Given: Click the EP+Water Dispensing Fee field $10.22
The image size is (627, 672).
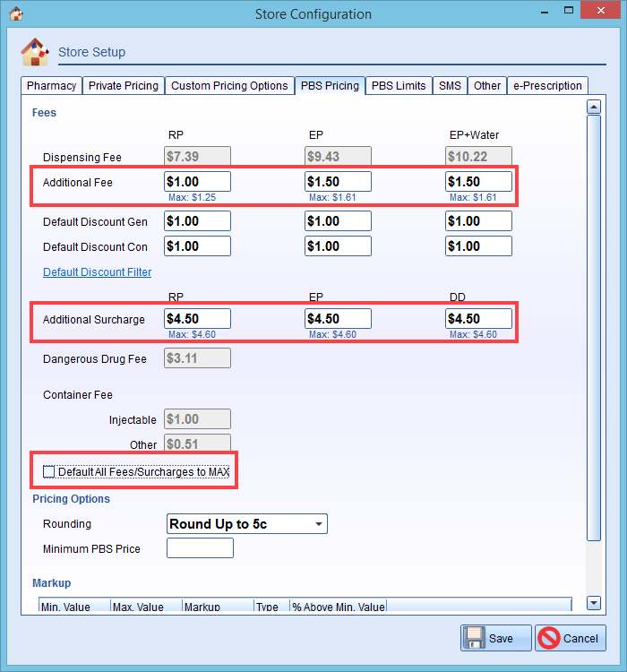Looking at the screenshot, I should (x=478, y=156).
